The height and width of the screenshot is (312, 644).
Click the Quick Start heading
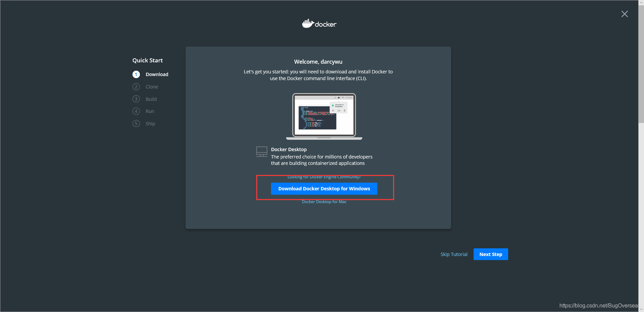coord(148,60)
